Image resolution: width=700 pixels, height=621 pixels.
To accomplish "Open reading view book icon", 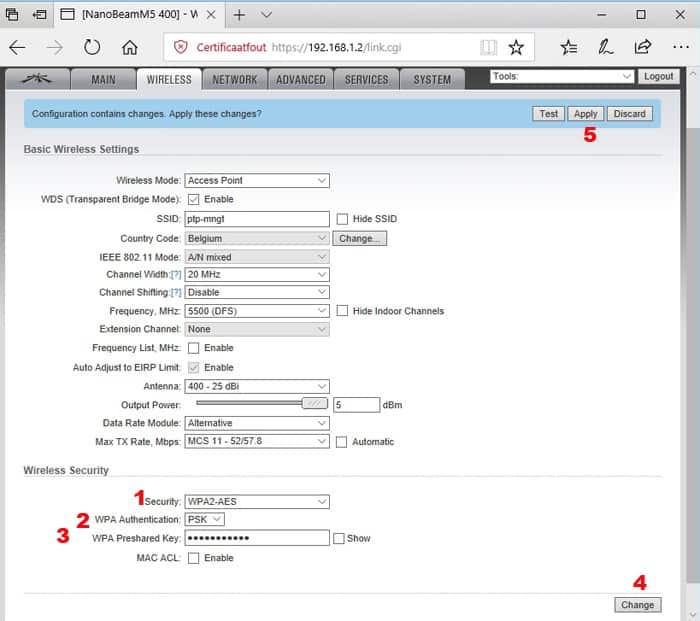I will click(488, 47).
